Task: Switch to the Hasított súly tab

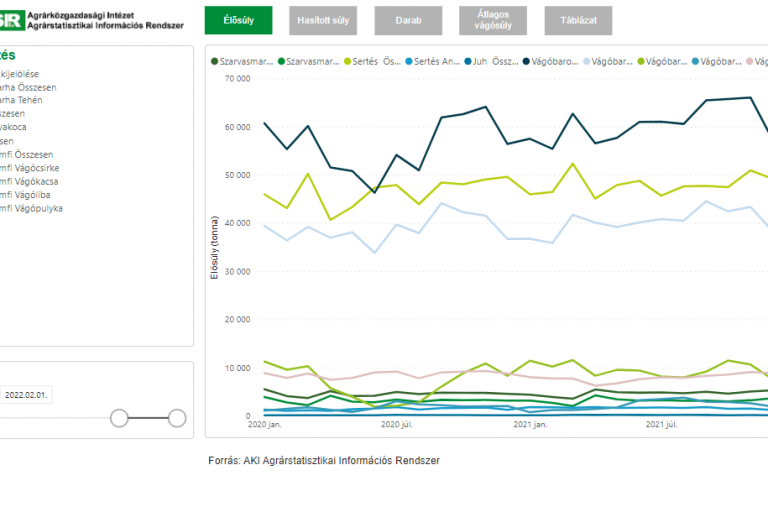Action: click(323, 20)
